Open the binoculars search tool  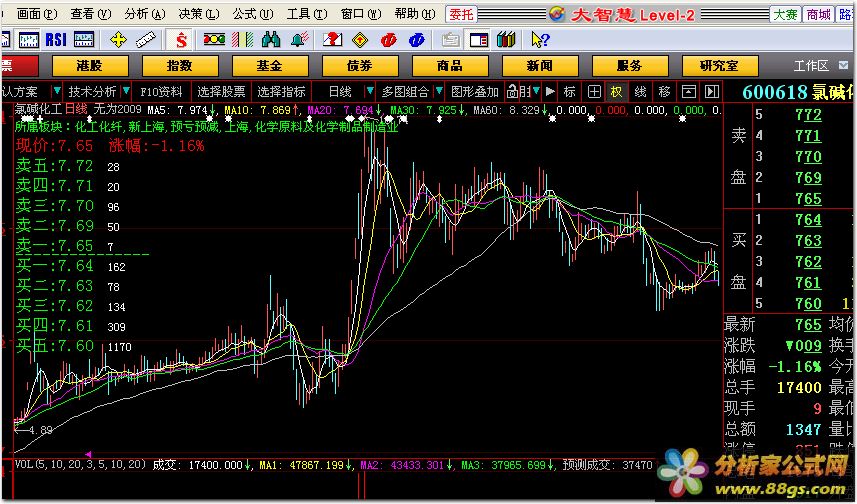[271, 40]
